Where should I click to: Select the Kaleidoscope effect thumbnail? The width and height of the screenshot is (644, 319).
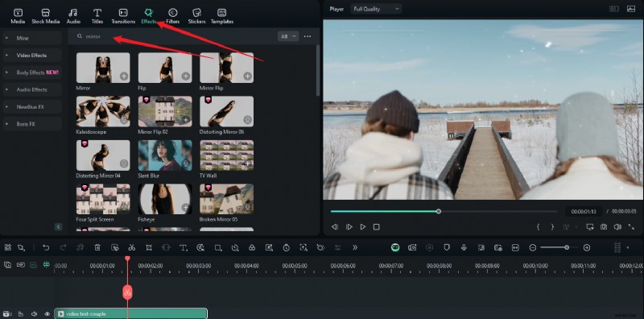click(103, 111)
